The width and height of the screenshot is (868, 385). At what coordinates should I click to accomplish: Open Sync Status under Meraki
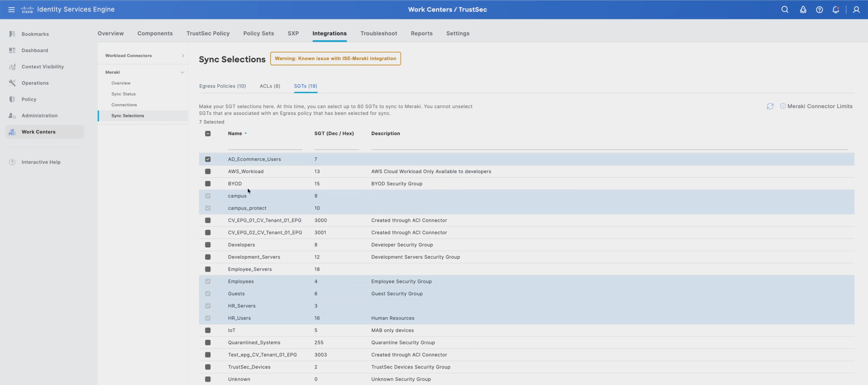123,94
